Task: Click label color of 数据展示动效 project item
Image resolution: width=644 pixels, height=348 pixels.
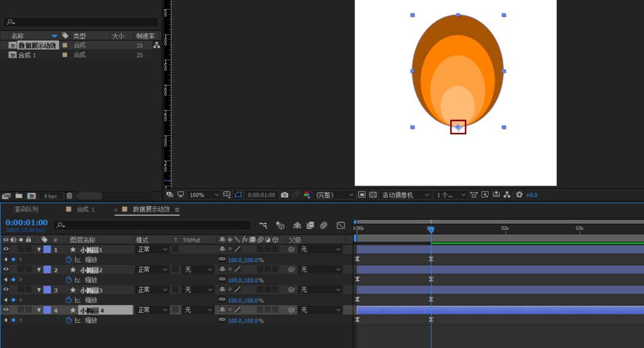Action: (x=64, y=45)
